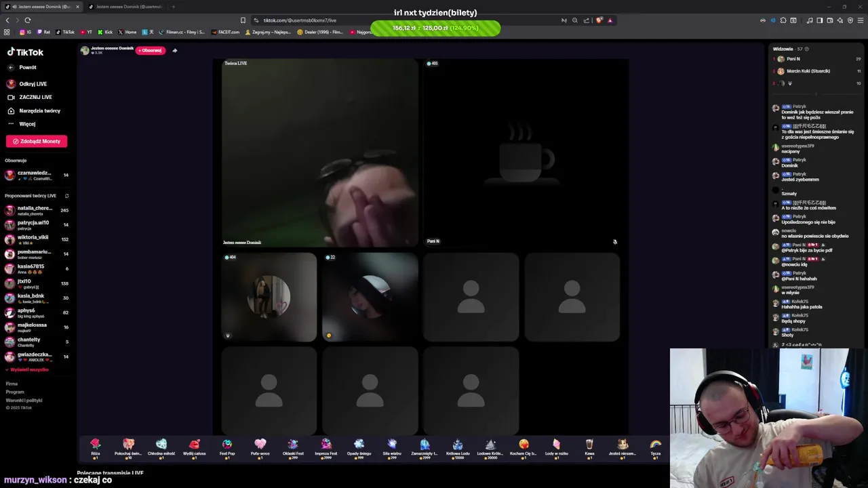Image resolution: width=868 pixels, height=488 pixels.
Task: Open Warunki i polityki link
Action: (x=24, y=400)
